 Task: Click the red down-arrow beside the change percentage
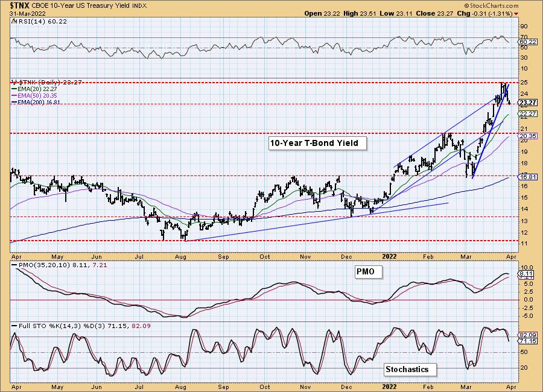(x=516, y=14)
